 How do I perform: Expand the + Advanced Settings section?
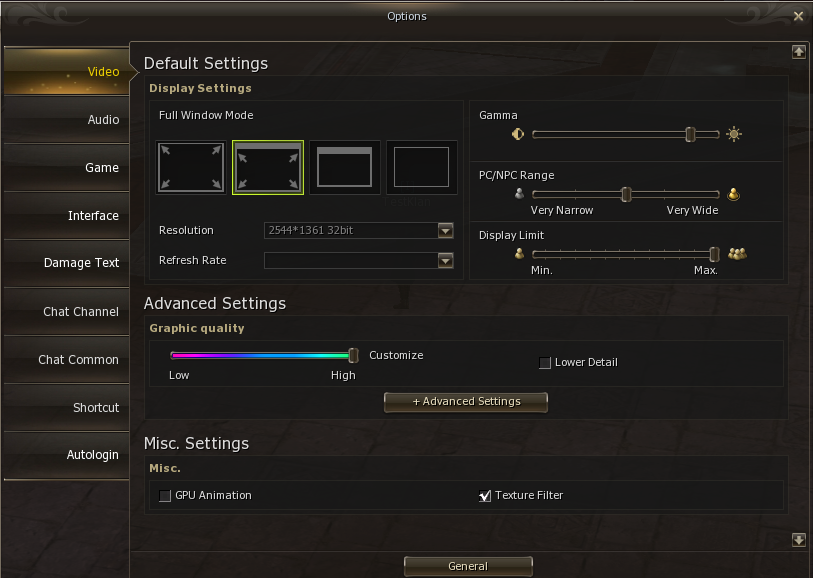point(466,402)
